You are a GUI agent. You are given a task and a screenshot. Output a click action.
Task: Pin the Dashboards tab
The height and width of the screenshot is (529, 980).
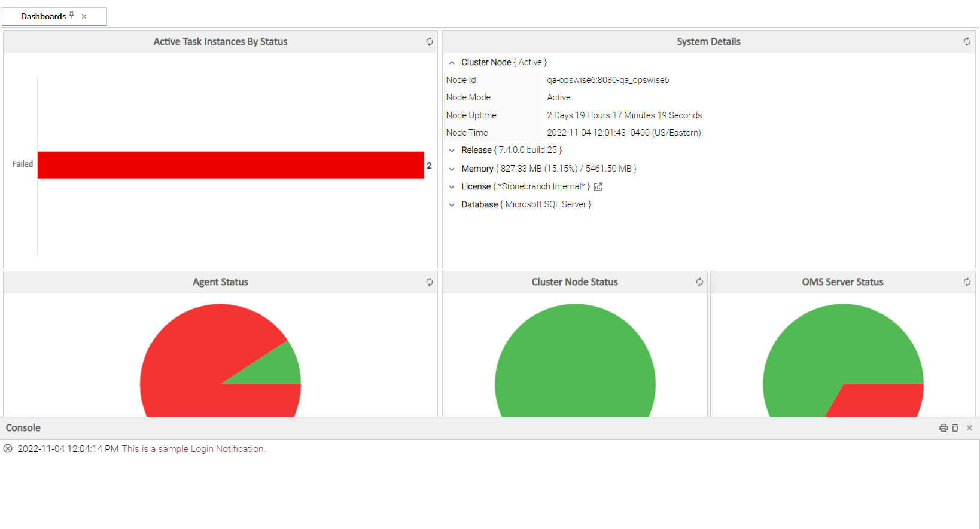[x=72, y=15]
